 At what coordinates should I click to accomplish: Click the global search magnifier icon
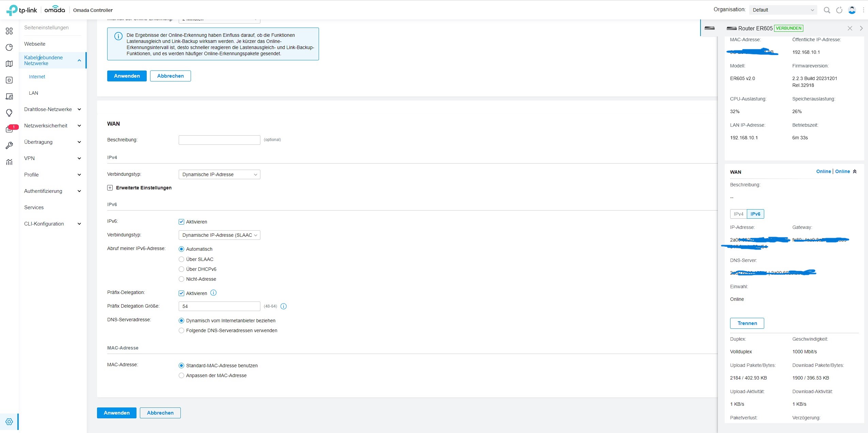tap(826, 10)
